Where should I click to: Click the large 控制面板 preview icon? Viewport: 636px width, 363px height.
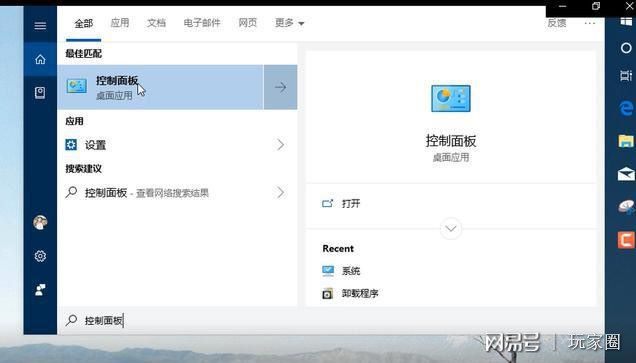[x=451, y=98]
